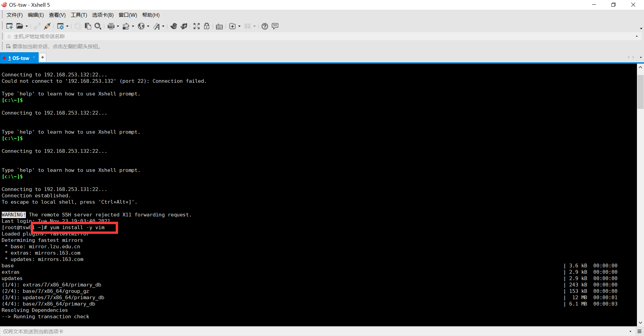Click '--> Running transaction check' line
The image size is (644, 336).
(45, 317)
